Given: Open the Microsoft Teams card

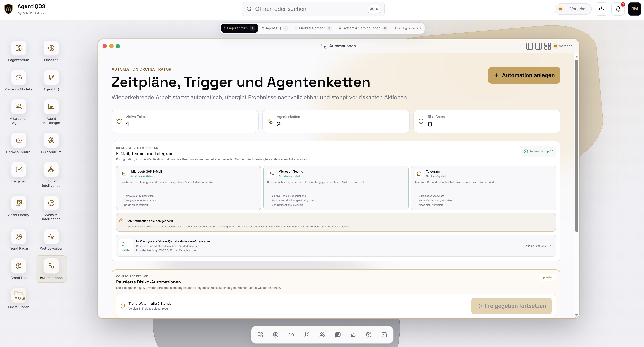Looking at the screenshot, I should 336,188.
